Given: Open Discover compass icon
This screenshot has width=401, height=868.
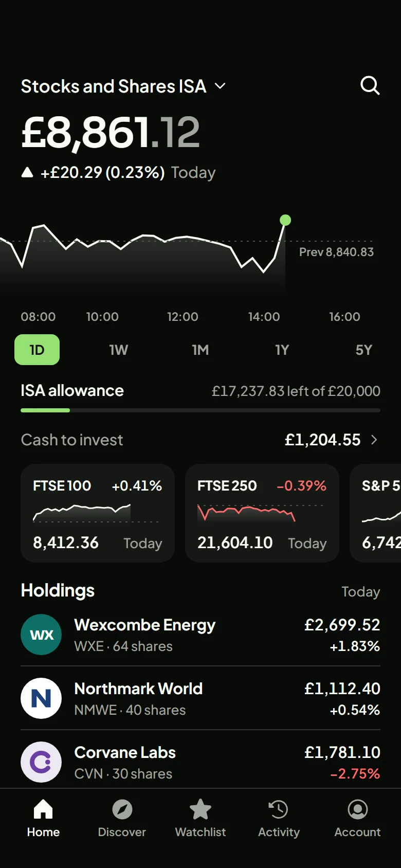Looking at the screenshot, I should [x=122, y=809].
